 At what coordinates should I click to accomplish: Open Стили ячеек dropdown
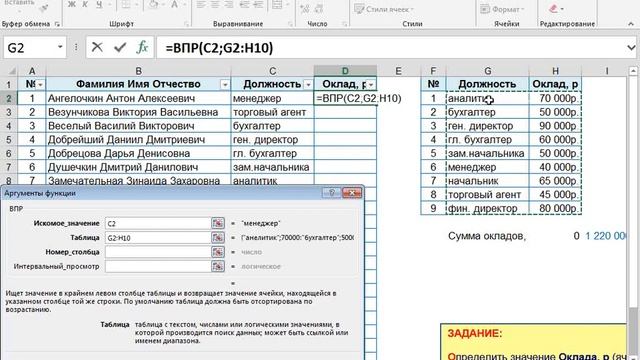tap(384, 9)
